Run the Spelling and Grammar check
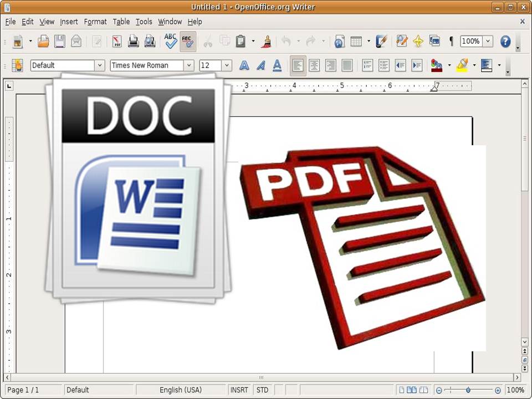The height and width of the screenshot is (399, 532). click(170, 41)
